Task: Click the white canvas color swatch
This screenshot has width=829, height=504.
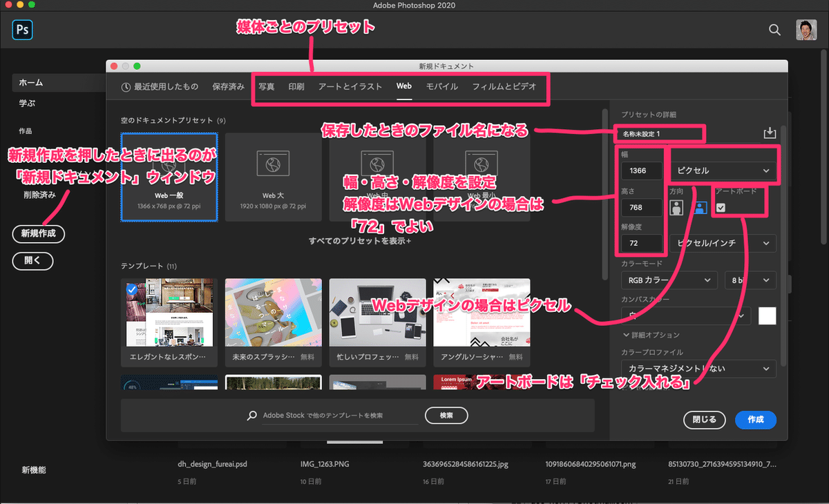Action: coord(768,316)
